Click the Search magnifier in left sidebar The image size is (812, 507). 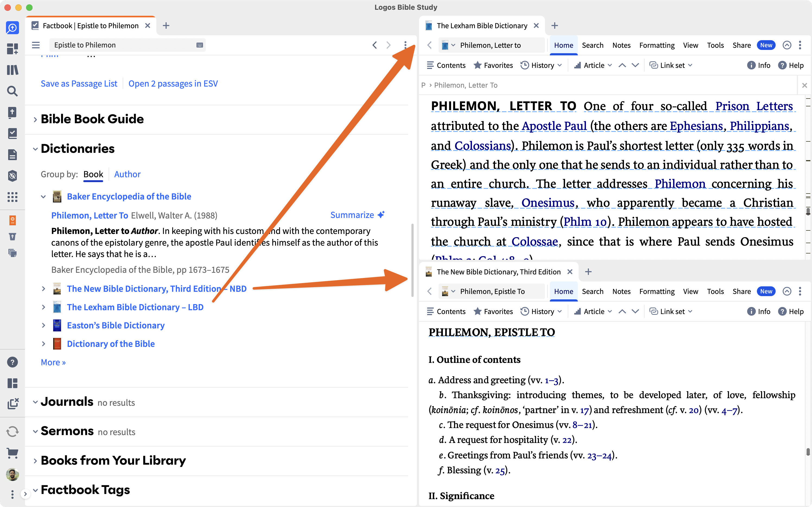click(x=12, y=91)
